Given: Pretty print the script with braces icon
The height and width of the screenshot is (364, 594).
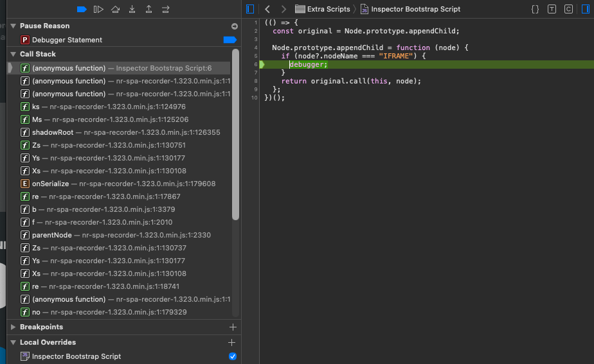Looking at the screenshot, I should pos(535,9).
